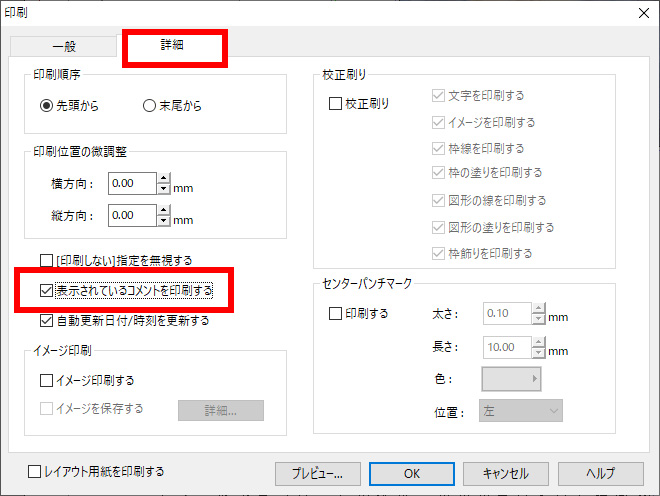Increase 長さ with the up arrow
This screenshot has width=660, height=496.
(539, 342)
